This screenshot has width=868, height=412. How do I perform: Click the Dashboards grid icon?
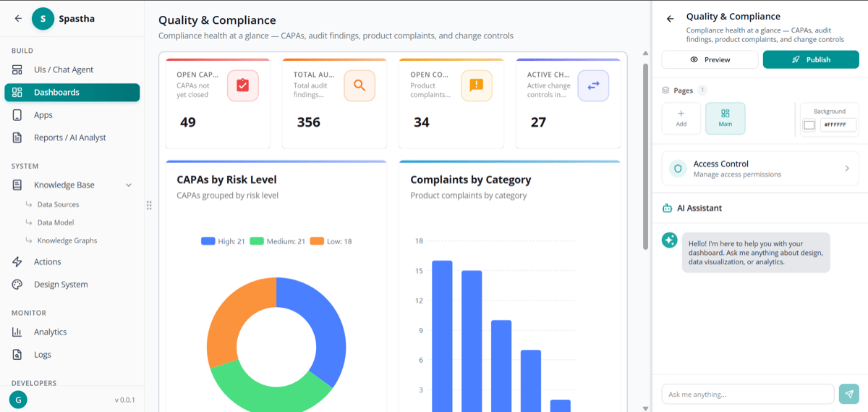point(17,92)
